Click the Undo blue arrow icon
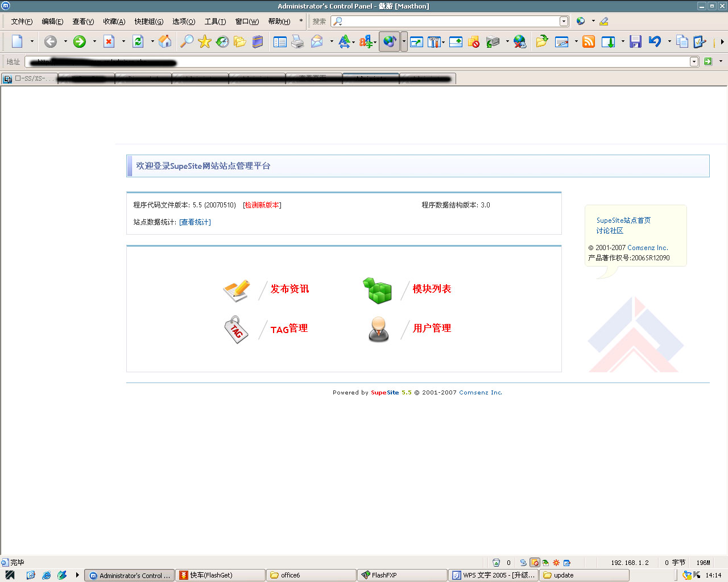The image size is (728, 582). 655,41
